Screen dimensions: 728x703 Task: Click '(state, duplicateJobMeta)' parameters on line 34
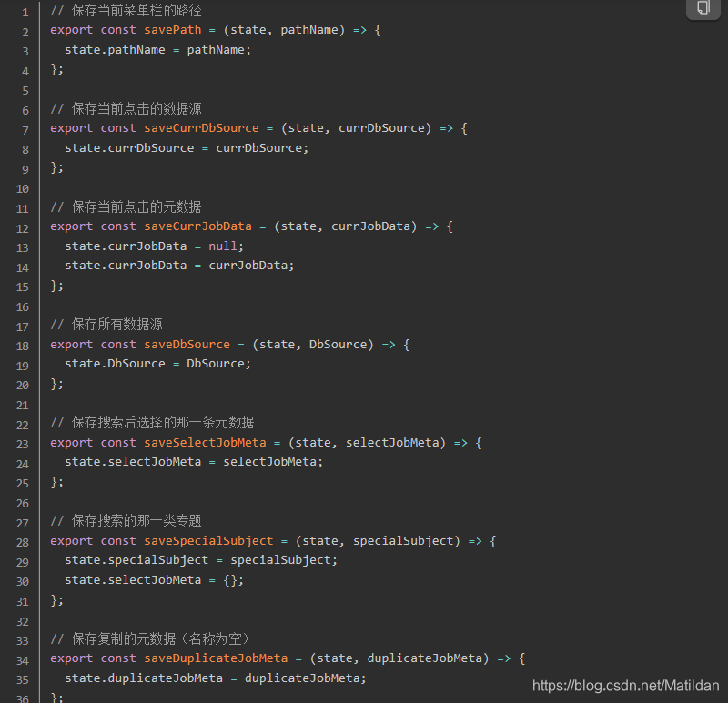point(399,658)
